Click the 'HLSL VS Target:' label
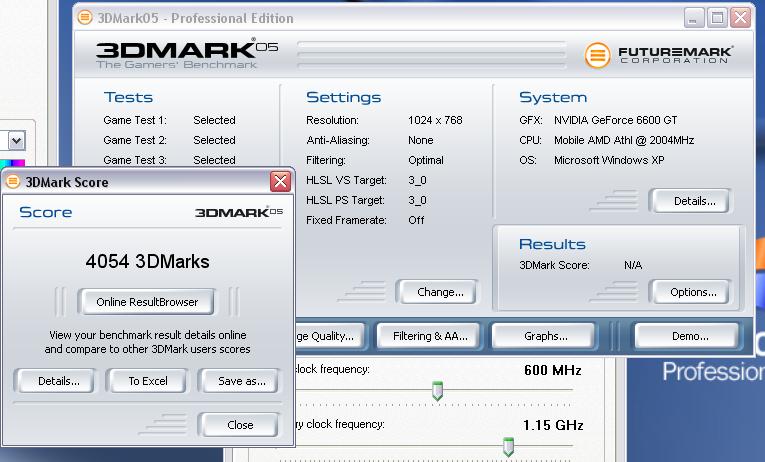Image resolution: width=765 pixels, height=462 pixels. pyautogui.click(x=346, y=180)
